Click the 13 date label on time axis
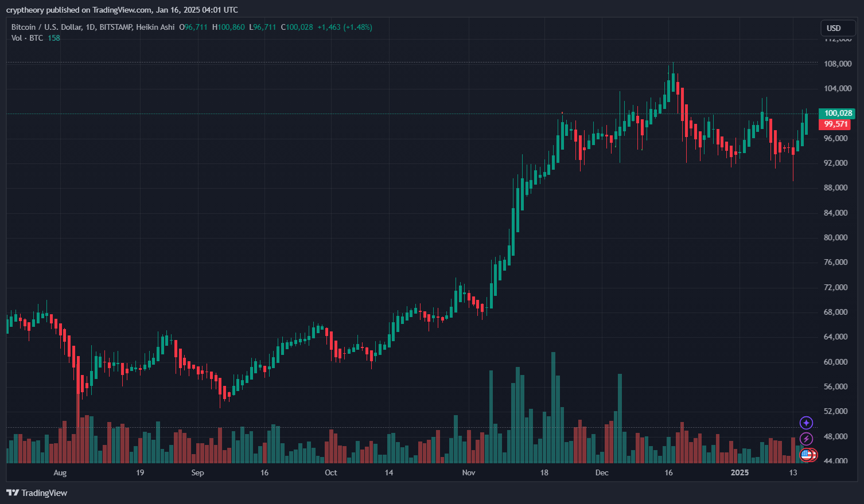The width and height of the screenshot is (864, 504). coord(793,472)
